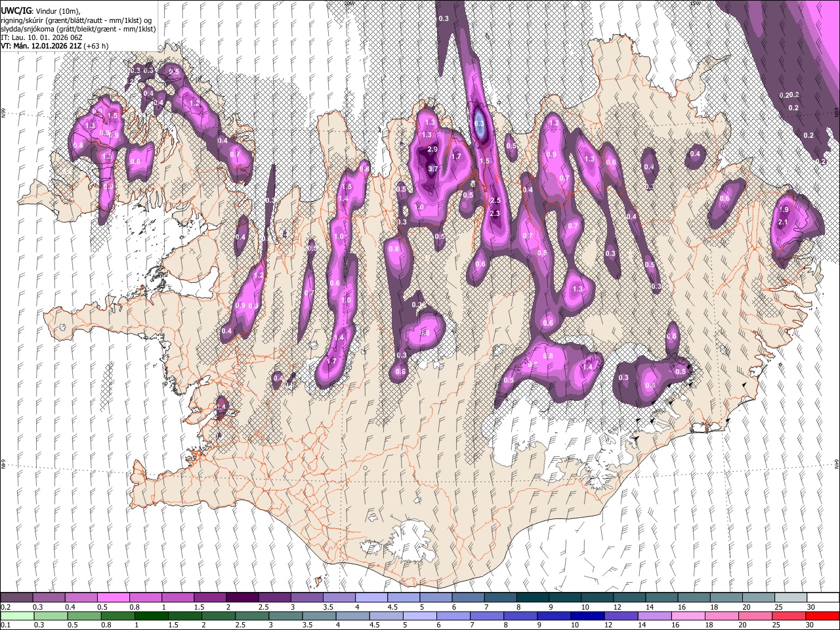
Task: Click the 3.7 precipitation value on the map
Action: point(432,169)
